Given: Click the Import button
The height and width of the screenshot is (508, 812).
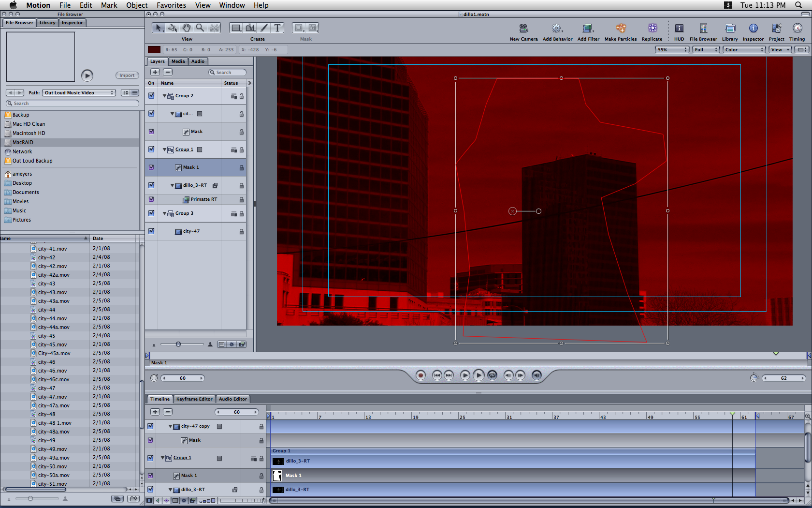Looking at the screenshot, I should [x=127, y=75].
